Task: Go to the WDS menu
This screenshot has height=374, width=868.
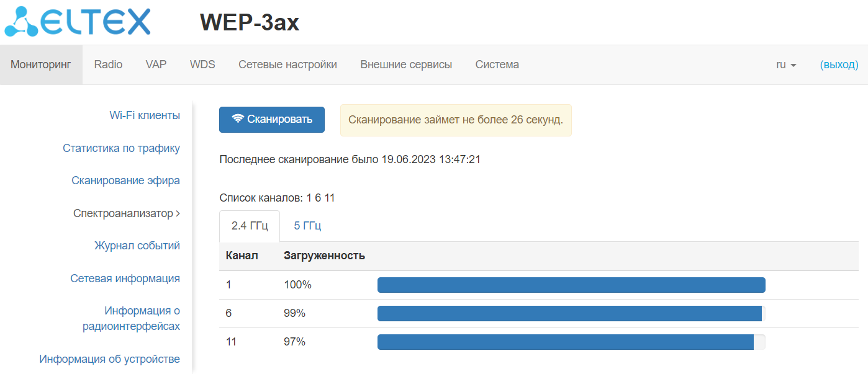Action: [202, 65]
